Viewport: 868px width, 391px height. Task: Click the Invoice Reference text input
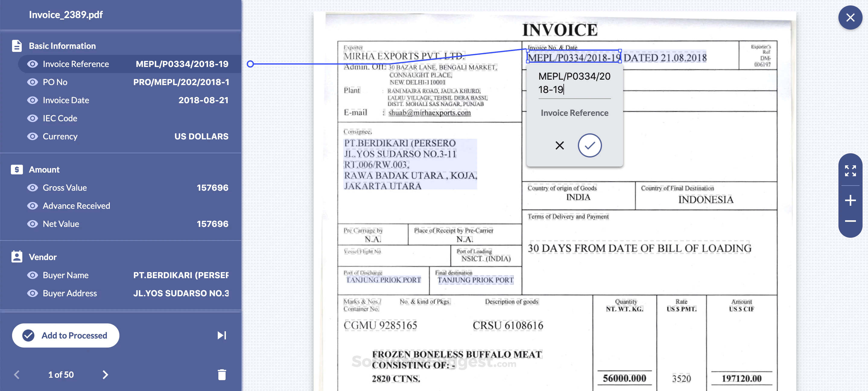[x=574, y=83]
